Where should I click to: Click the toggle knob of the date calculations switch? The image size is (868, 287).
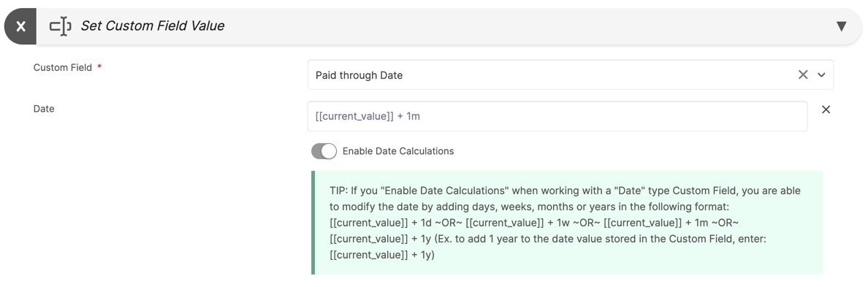tap(329, 151)
